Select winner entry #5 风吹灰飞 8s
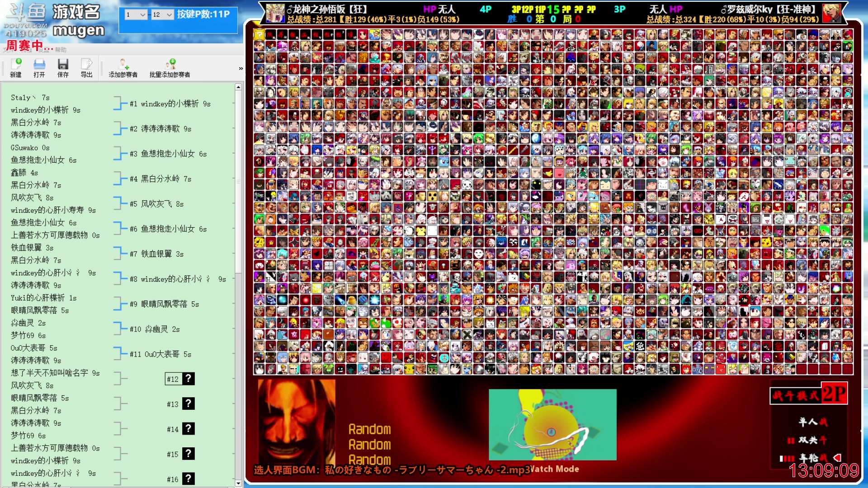 click(156, 204)
